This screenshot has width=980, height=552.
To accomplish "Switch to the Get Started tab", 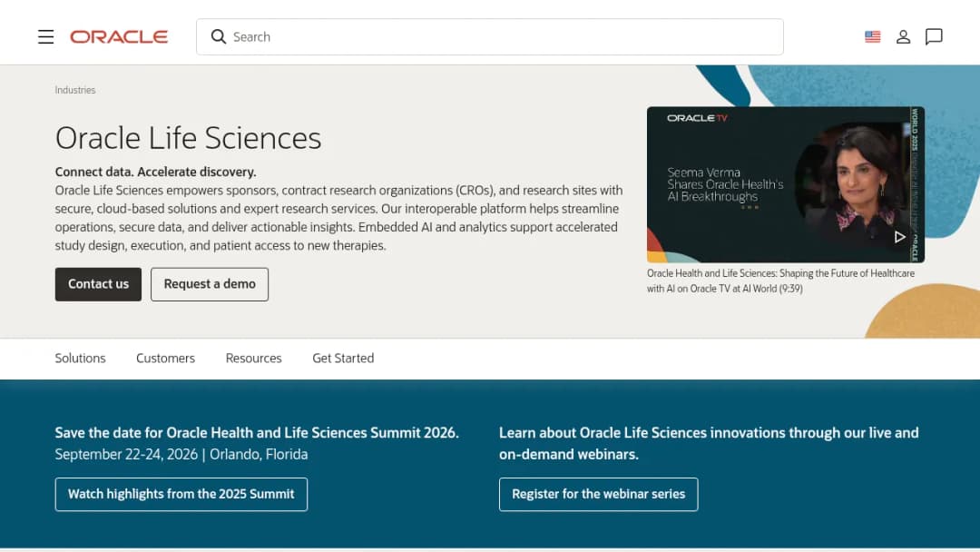I will (343, 359).
